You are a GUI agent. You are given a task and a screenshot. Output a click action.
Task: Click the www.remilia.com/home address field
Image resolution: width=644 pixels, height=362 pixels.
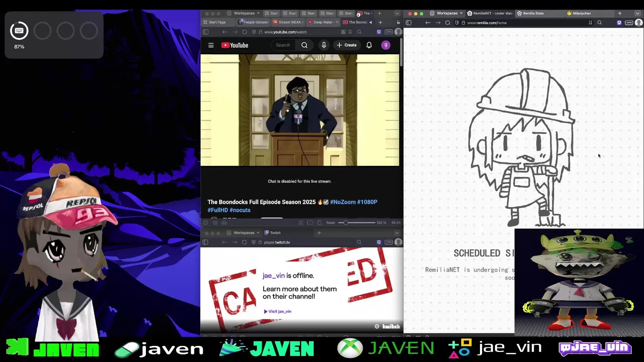[x=523, y=23]
